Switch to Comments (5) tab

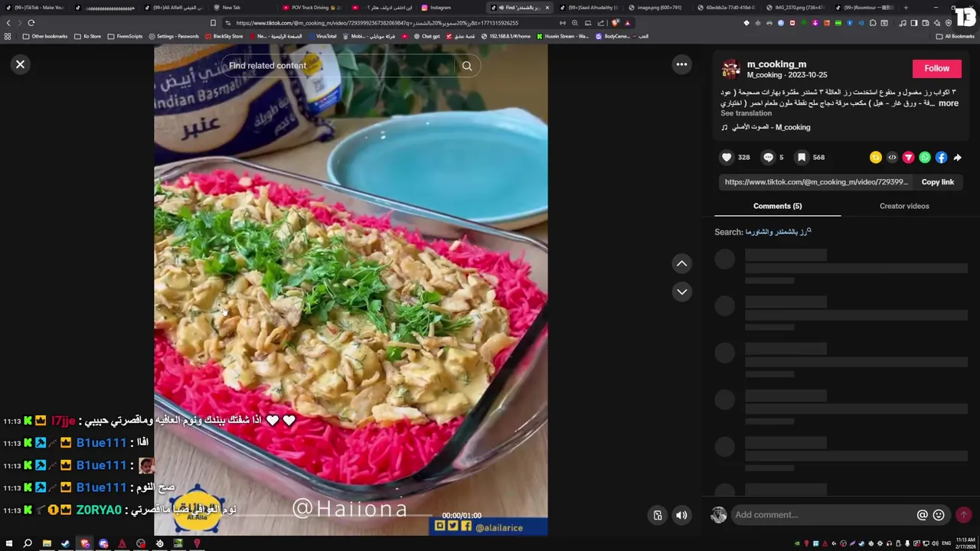777,206
